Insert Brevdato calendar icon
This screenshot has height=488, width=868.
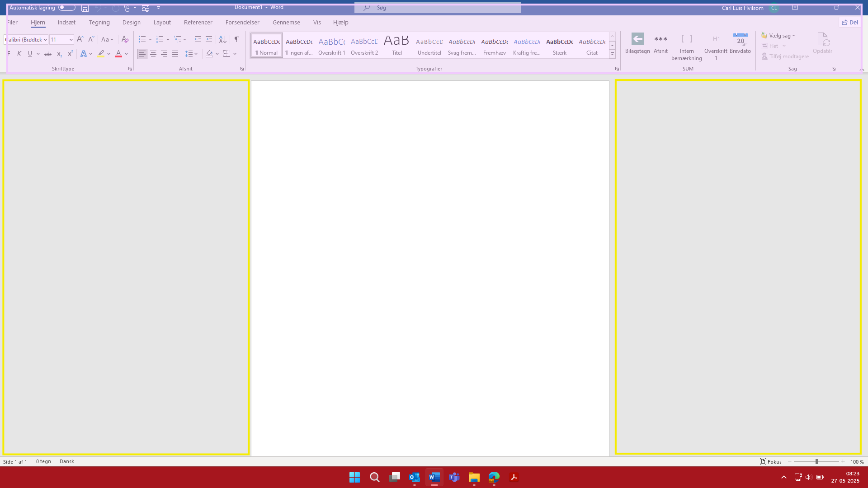click(740, 39)
